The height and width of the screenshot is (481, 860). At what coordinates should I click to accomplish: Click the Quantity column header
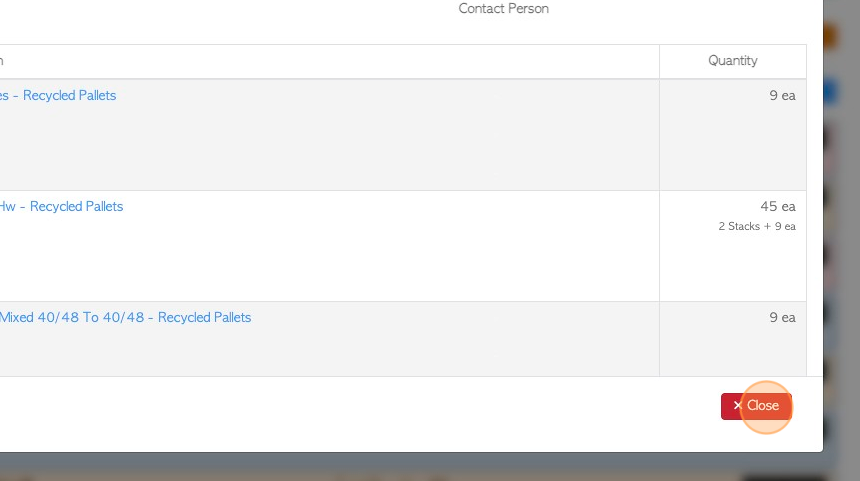[x=732, y=61]
